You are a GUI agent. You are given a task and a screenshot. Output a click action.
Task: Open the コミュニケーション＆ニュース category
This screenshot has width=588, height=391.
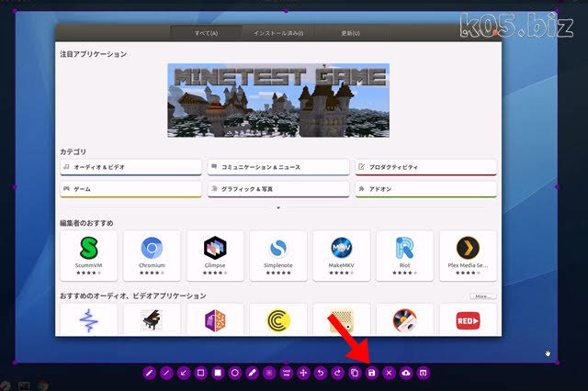(x=278, y=167)
